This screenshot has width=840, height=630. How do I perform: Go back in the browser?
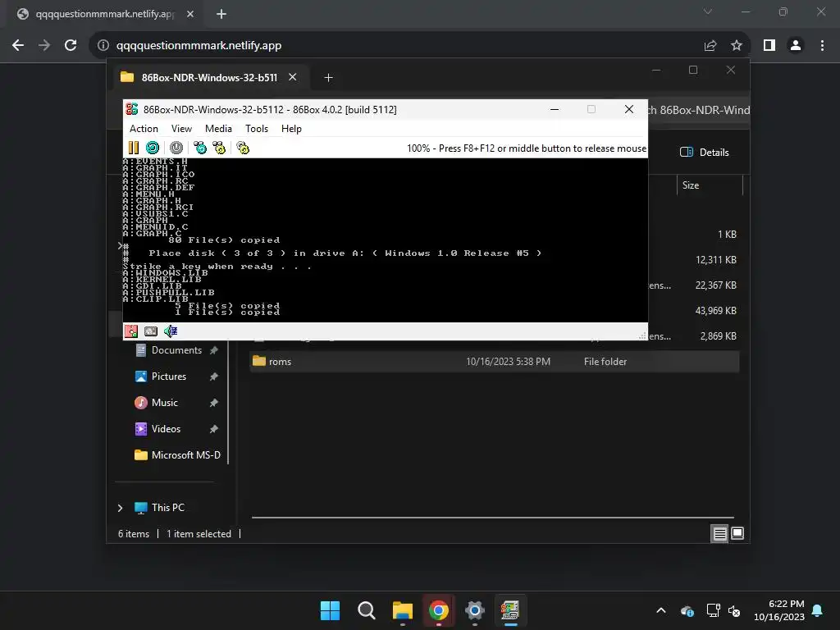pos(18,46)
